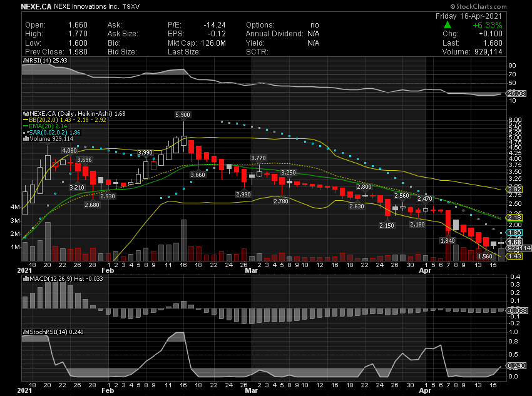Click the 2.990 low price label
Viewport: 532px width, 396px height.
click(x=243, y=195)
